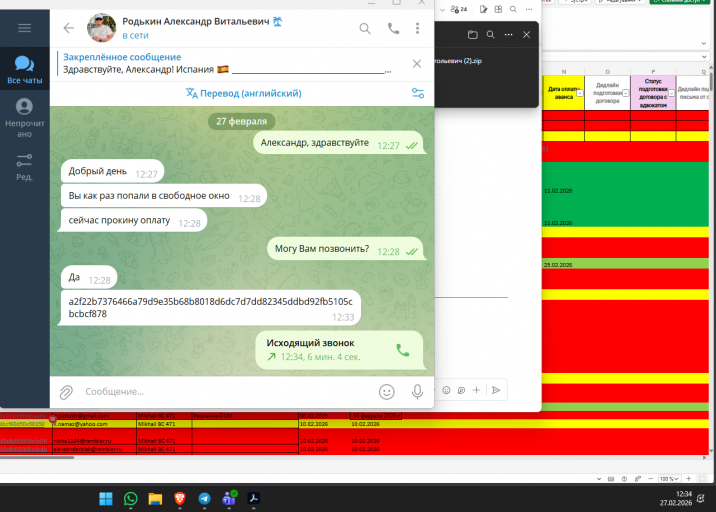Search within the Telegram chat
Image resolution: width=716 pixels, height=512 pixels.
(365, 29)
